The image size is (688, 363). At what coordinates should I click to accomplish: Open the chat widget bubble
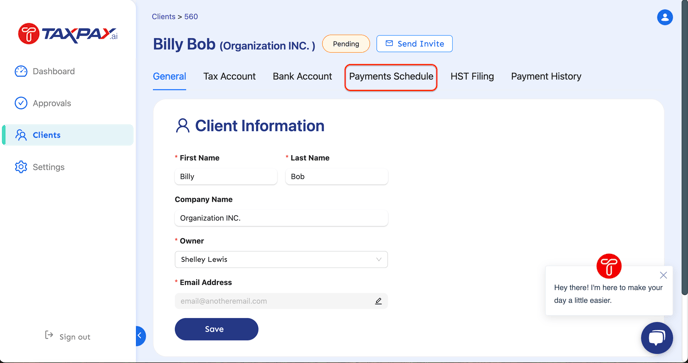pyautogui.click(x=657, y=338)
